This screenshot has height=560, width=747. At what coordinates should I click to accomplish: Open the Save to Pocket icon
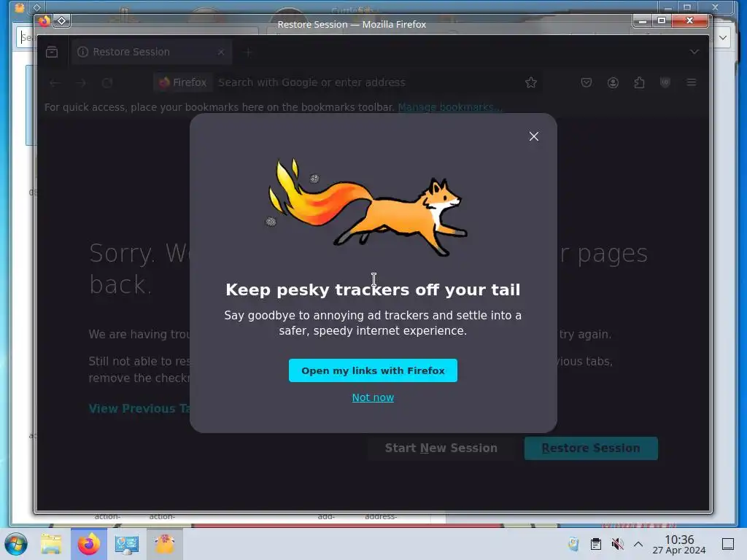pyautogui.click(x=587, y=82)
